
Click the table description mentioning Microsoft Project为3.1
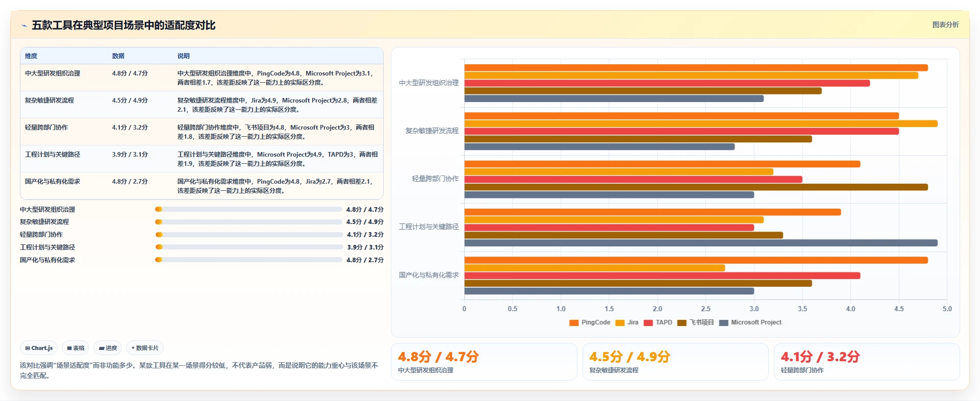click(277, 78)
